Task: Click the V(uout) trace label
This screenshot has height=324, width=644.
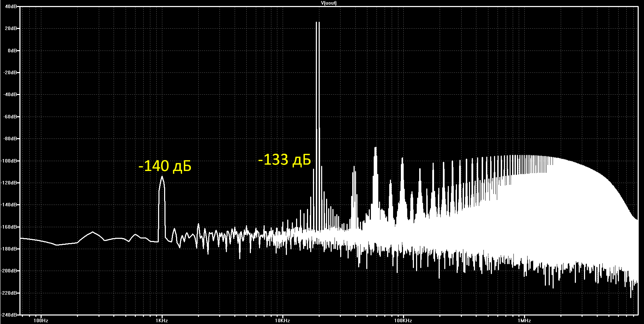Action: tap(329, 3)
